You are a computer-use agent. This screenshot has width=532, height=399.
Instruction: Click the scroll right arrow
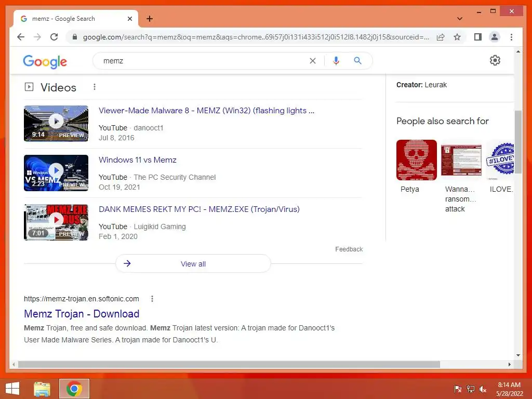click(509, 364)
